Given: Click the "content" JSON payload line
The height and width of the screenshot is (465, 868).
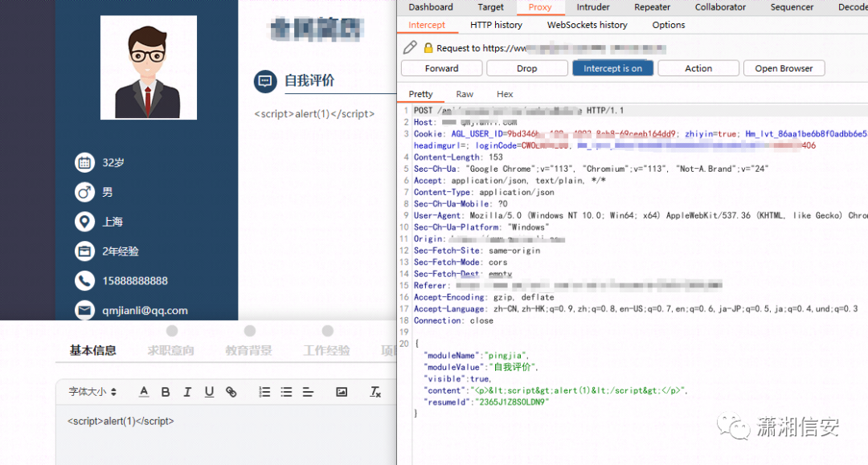Looking at the screenshot, I should pyautogui.click(x=555, y=390).
